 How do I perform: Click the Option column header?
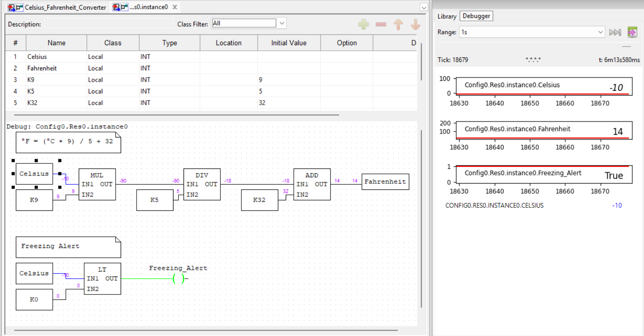(x=347, y=43)
